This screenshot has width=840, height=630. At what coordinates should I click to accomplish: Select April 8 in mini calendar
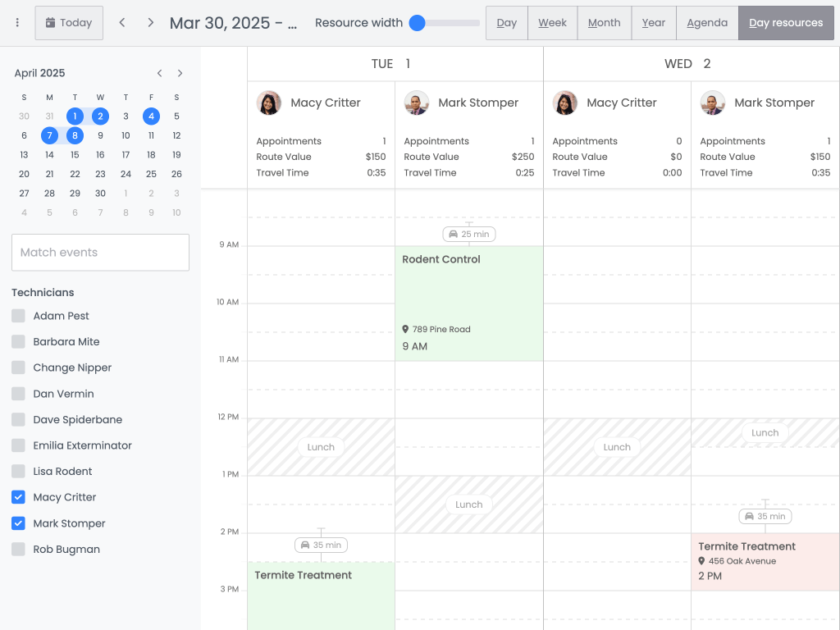coord(75,135)
